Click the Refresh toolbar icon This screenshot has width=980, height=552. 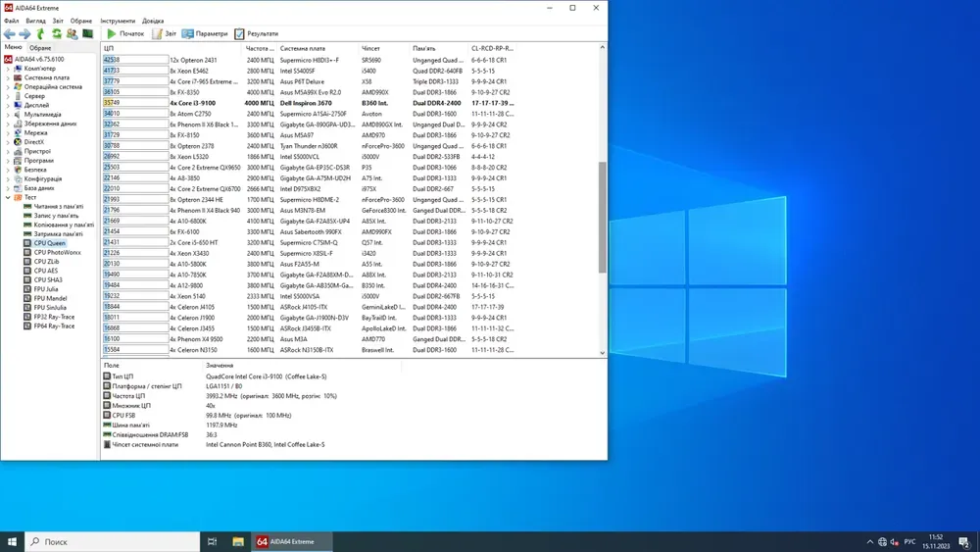pyautogui.click(x=57, y=33)
